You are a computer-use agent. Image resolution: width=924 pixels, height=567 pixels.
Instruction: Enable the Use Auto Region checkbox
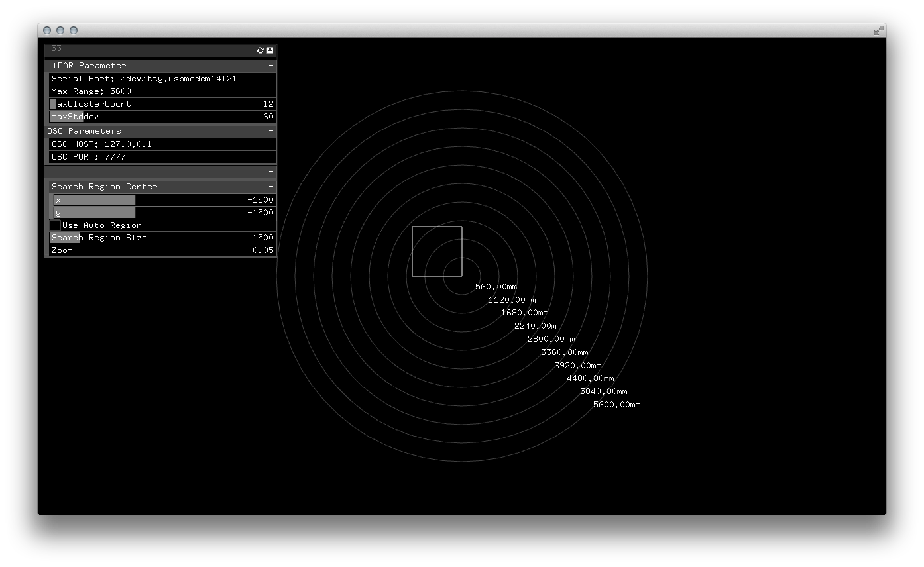(55, 225)
